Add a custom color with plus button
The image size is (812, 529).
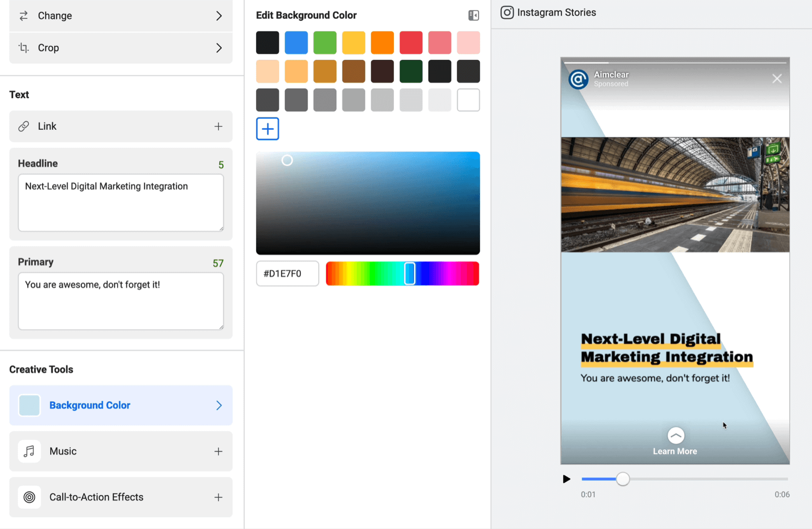[267, 129]
